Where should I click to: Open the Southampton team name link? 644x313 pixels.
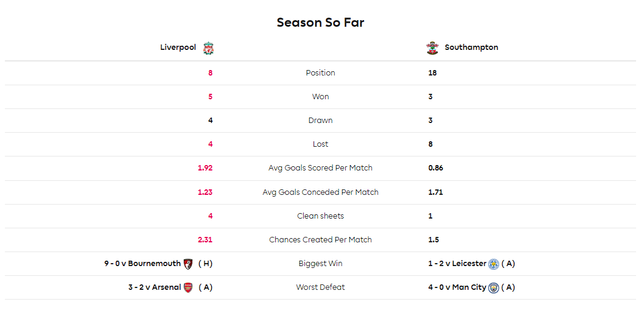(472, 47)
